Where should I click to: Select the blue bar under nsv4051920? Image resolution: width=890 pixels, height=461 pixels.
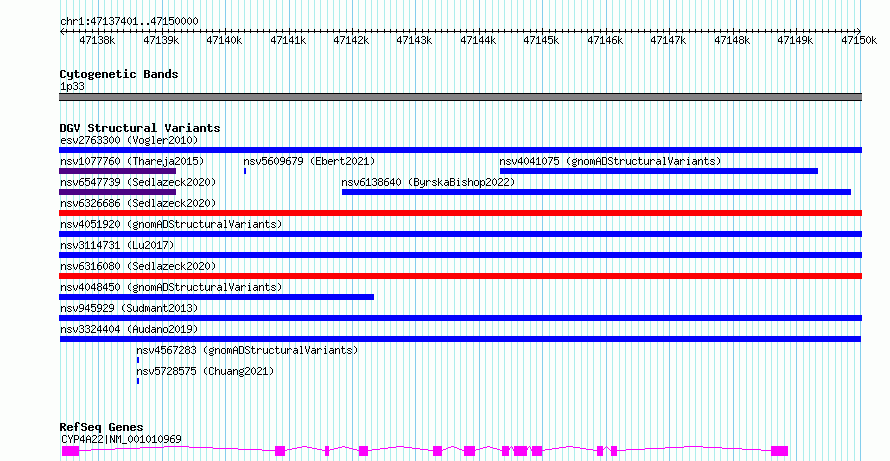pos(460,234)
